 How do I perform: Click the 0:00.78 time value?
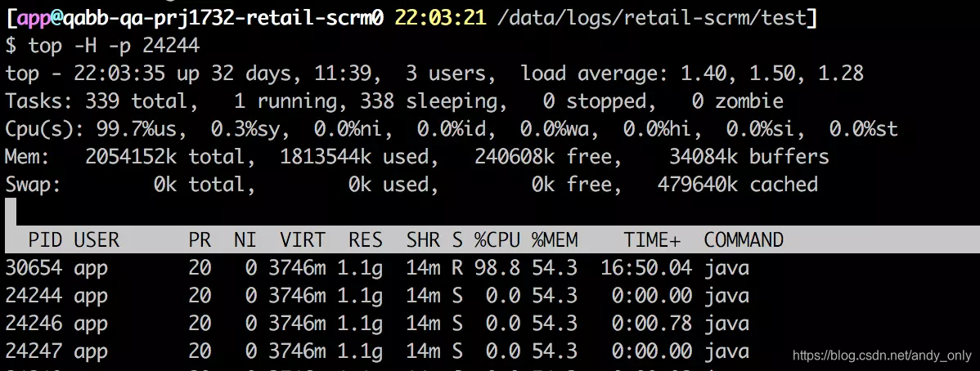pyautogui.click(x=652, y=323)
